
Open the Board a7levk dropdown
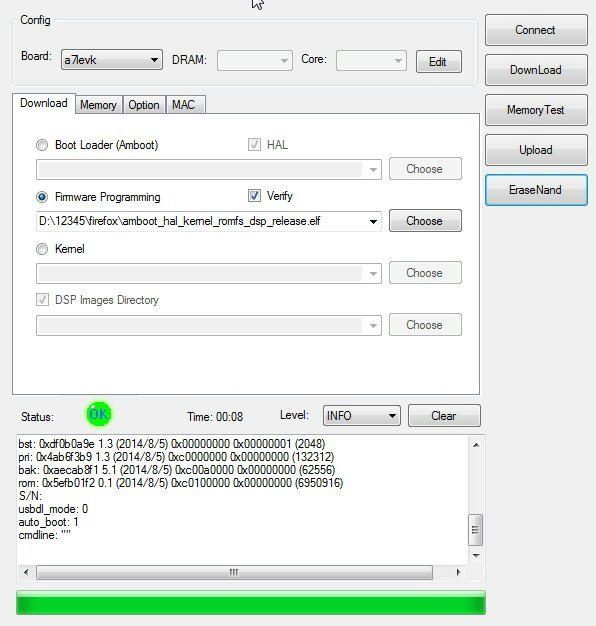click(112, 60)
